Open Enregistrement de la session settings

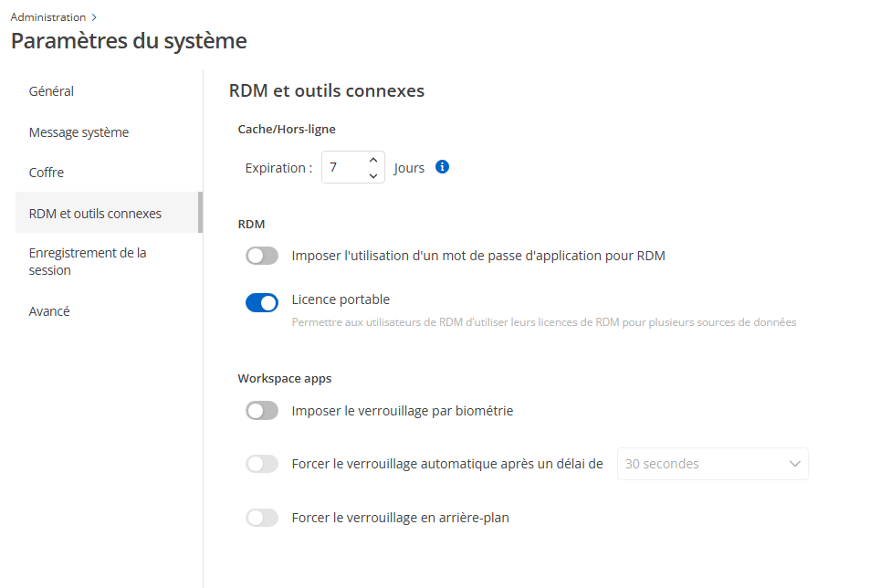[x=88, y=261]
